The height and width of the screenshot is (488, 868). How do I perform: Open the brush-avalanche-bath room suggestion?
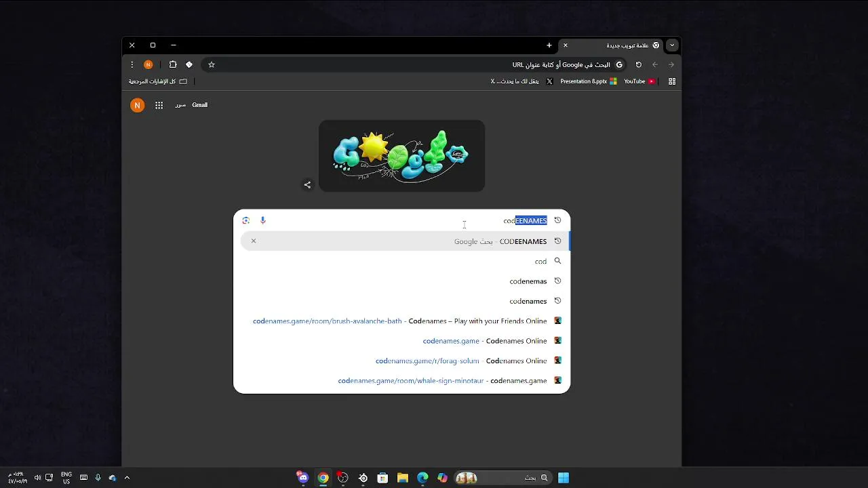tap(402, 321)
